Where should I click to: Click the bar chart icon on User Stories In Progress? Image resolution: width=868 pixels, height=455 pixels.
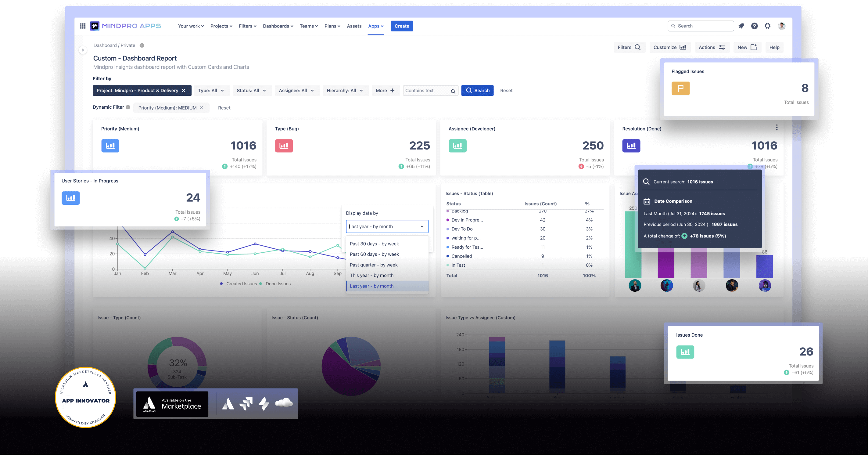70,198
